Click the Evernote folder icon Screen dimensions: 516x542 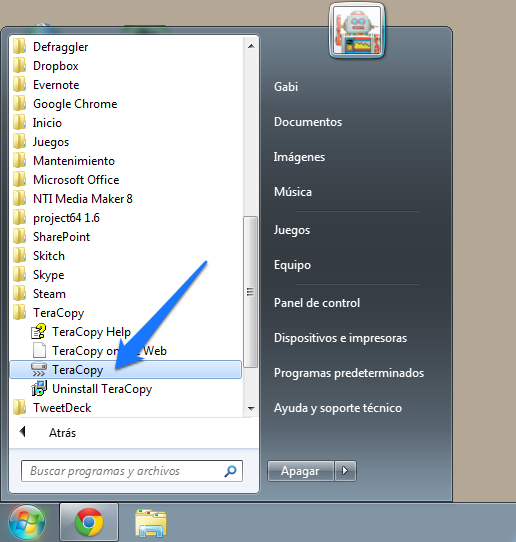click(x=19, y=84)
